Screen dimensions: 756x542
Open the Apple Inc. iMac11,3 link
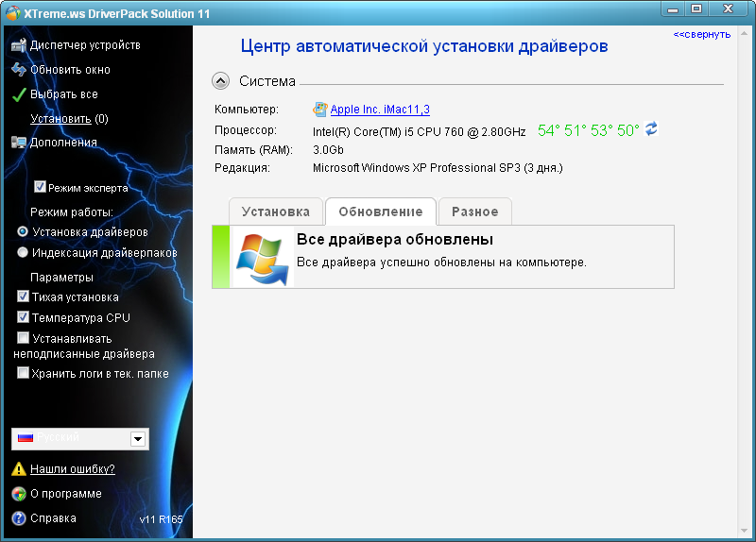[380, 110]
